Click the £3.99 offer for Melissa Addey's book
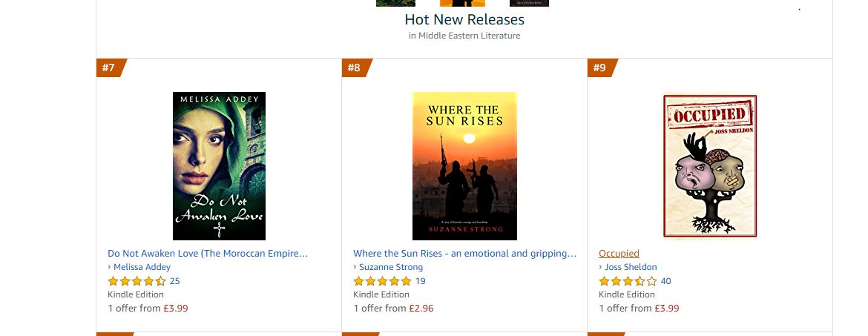 tap(176, 308)
